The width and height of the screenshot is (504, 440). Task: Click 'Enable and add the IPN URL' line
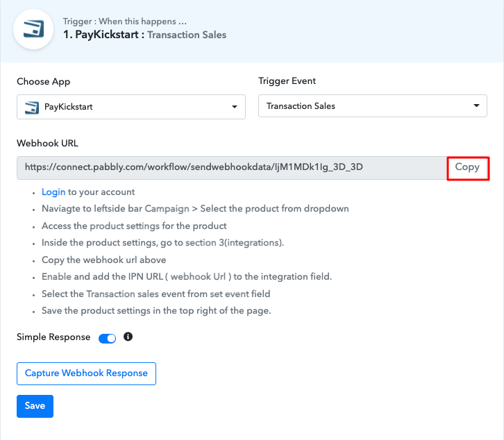click(x=187, y=277)
